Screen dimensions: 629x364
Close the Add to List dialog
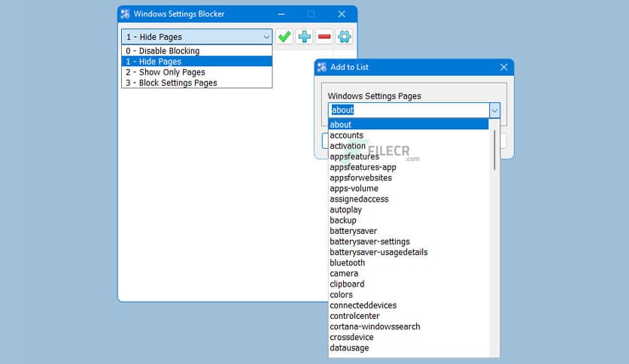click(504, 68)
